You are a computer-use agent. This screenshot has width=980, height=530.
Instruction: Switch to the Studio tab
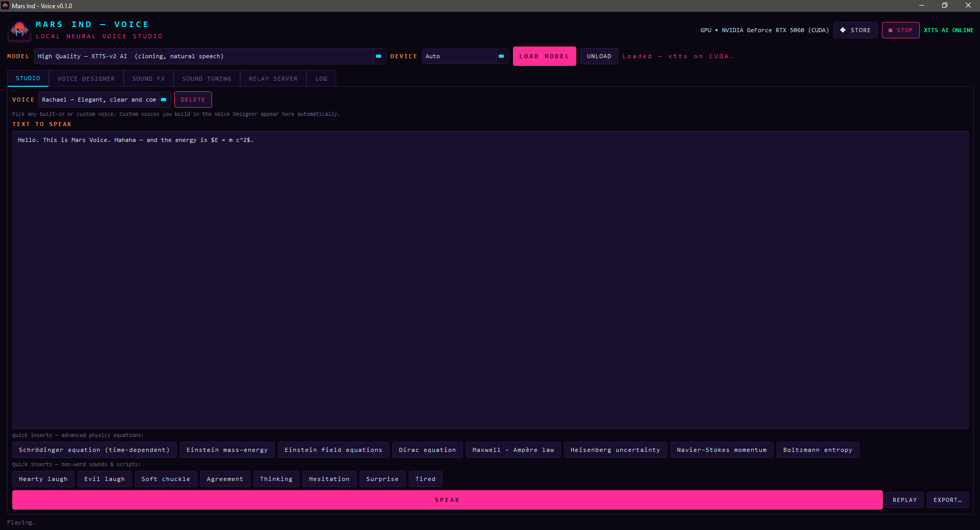28,79
